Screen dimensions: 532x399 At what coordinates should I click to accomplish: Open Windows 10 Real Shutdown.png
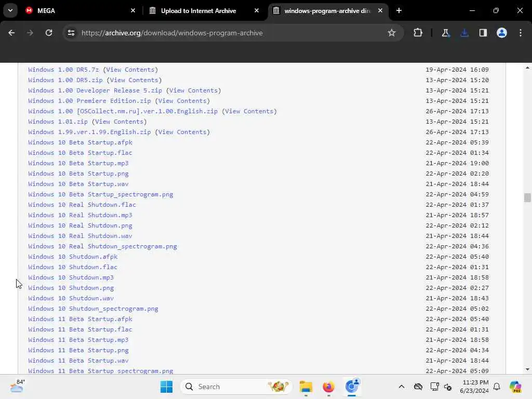[80, 225]
